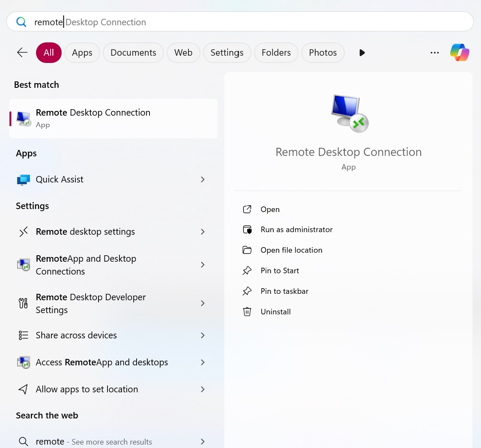The image size is (481, 448).
Task: Open Allow apps to set location result text
Action: click(x=87, y=389)
